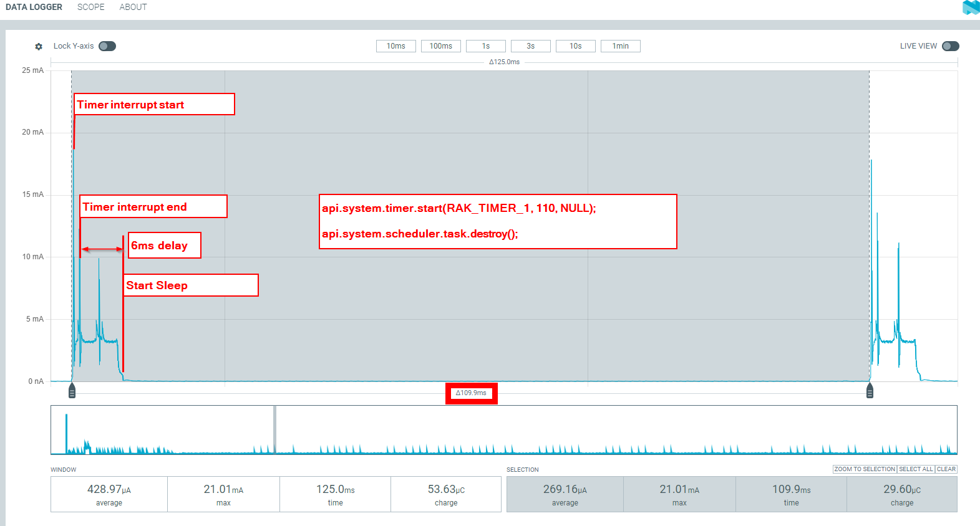
Task: Choose the 1s time window
Action: click(485, 46)
